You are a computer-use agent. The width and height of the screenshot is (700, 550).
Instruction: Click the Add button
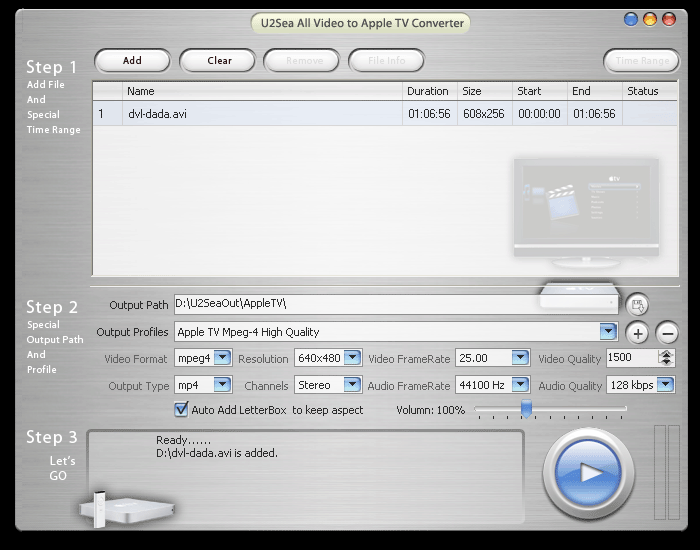pos(132,60)
